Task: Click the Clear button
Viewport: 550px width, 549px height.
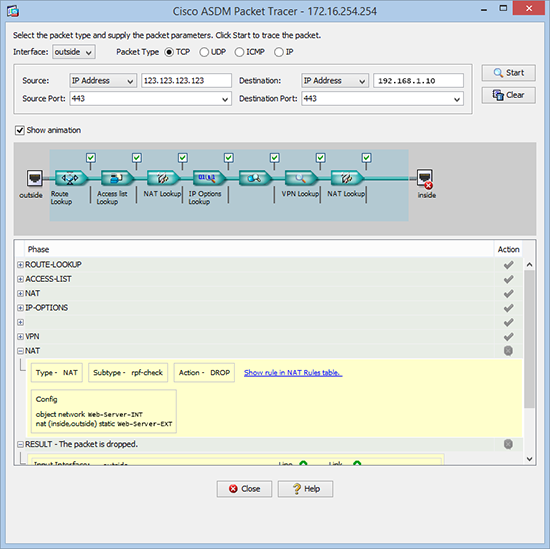Action: [508, 95]
